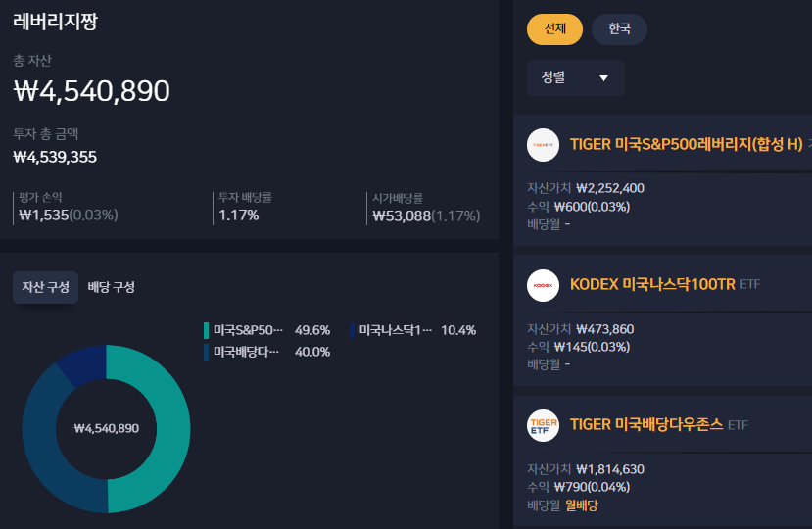Open TIGER 미국S&P500레버리지(합성 H) link

coord(687,144)
